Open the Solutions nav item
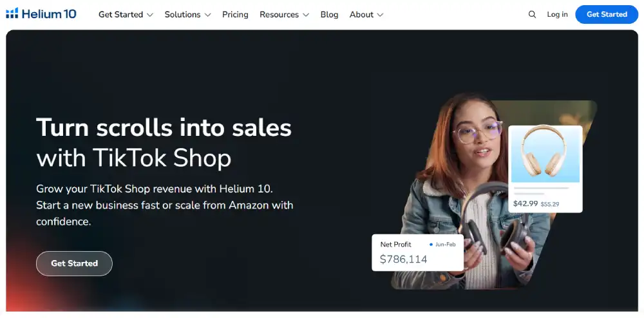This screenshot has height=318, width=644. click(183, 14)
